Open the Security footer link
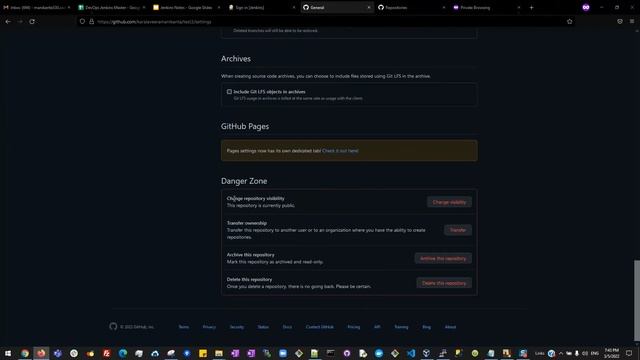 pos(236,327)
